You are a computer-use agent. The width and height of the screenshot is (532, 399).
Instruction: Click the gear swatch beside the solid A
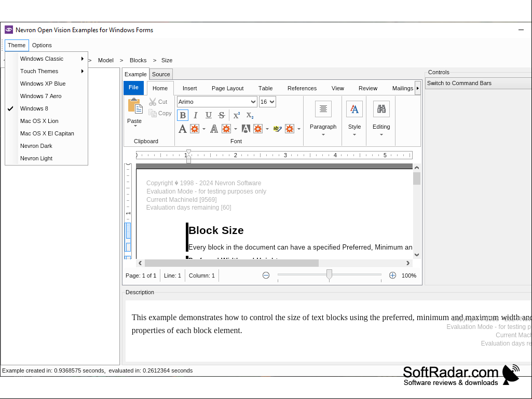click(195, 129)
